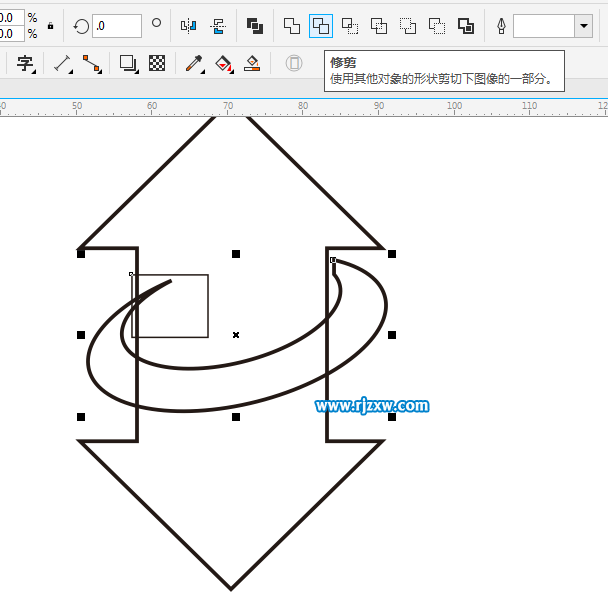Click the rotation angle input field
Image resolution: width=608 pixels, height=614 pixels.
click(x=117, y=26)
